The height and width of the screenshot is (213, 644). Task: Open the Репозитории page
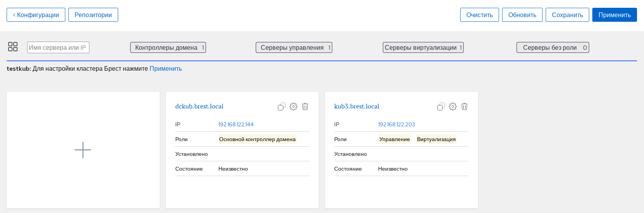coord(93,15)
